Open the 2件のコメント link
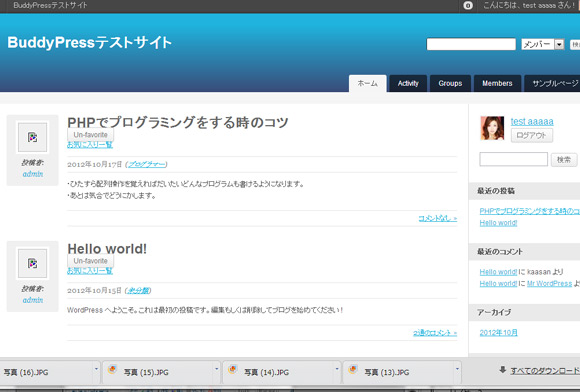 pos(435,333)
